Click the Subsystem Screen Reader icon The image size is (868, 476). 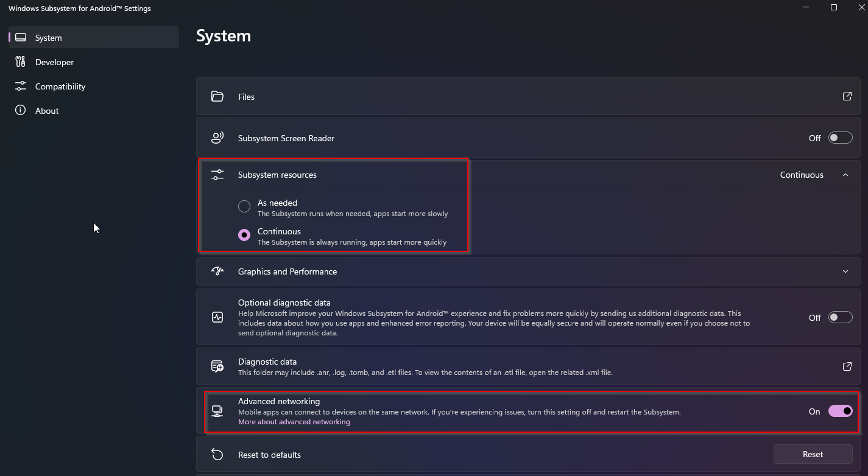pos(217,138)
